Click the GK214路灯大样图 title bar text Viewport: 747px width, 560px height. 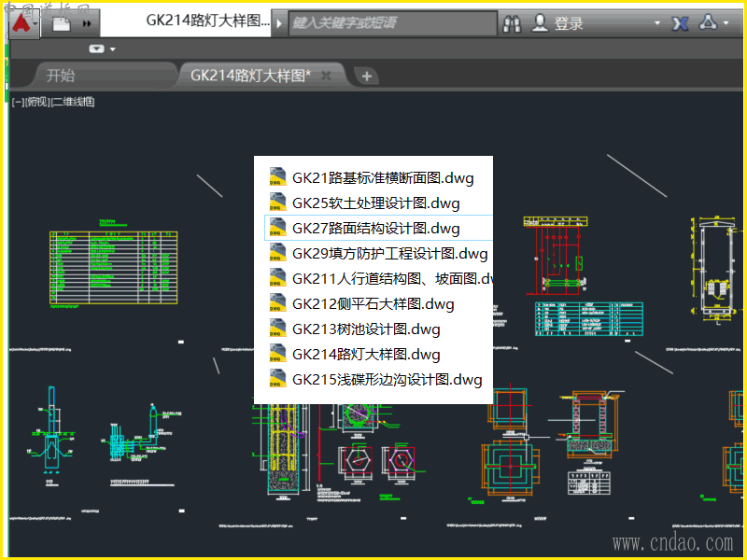[207, 21]
